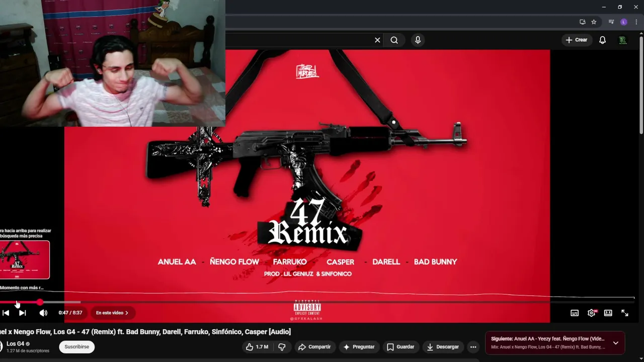Click the scroll down arrow of scrollbar
Screen dimensions: 644x362
point(641,358)
